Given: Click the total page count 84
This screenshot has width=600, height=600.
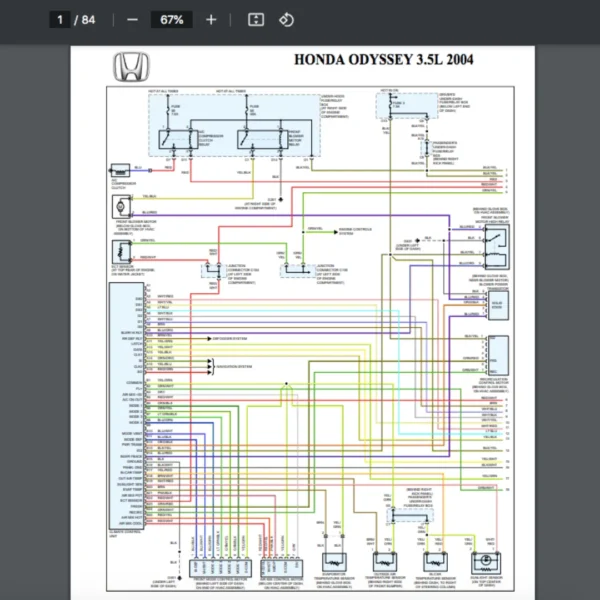Looking at the screenshot, I should [89, 20].
